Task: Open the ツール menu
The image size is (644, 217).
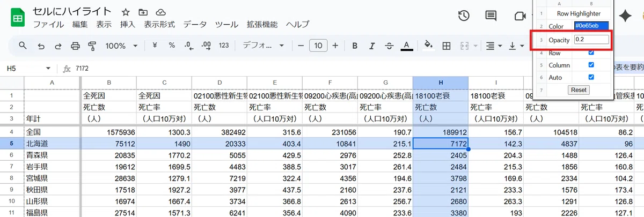Action: coord(226,25)
